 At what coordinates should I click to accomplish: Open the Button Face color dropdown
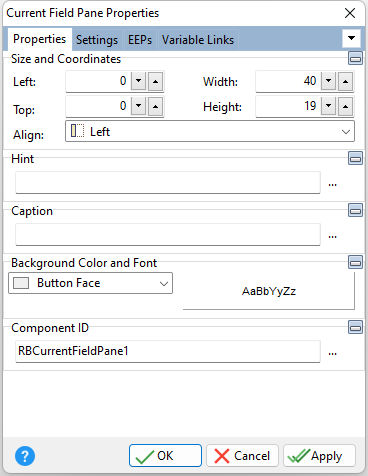coord(90,283)
